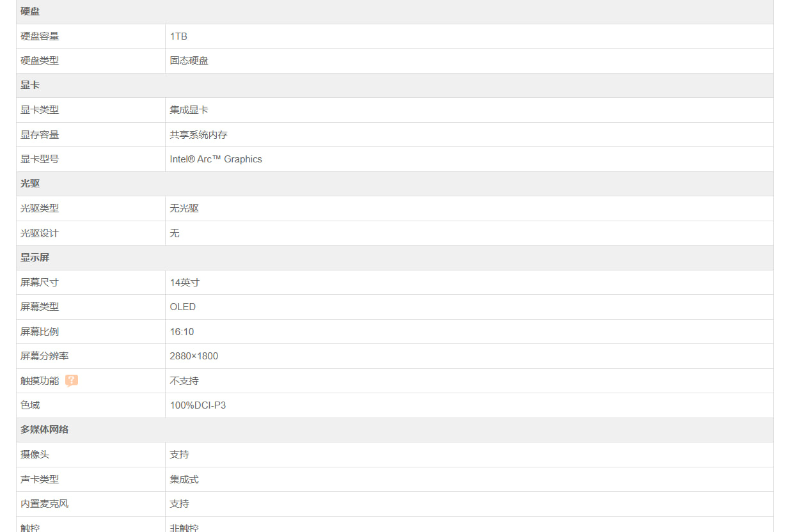Click the 1TB hard drive capacity value

[x=178, y=36]
